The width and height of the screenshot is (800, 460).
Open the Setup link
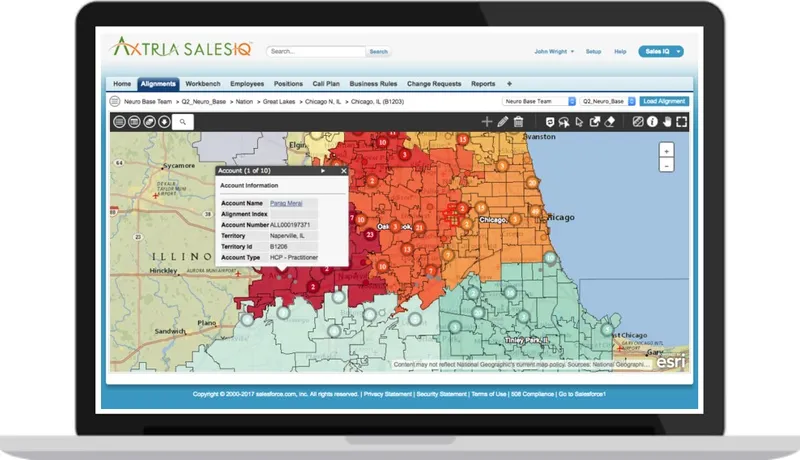(x=593, y=52)
